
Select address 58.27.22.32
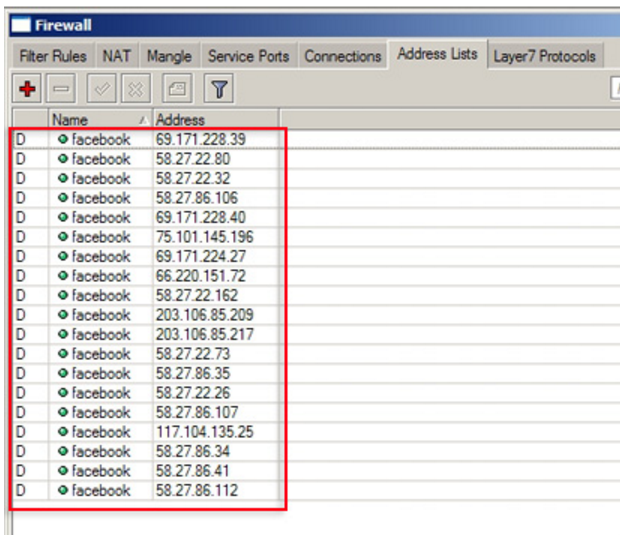(193, 178)
